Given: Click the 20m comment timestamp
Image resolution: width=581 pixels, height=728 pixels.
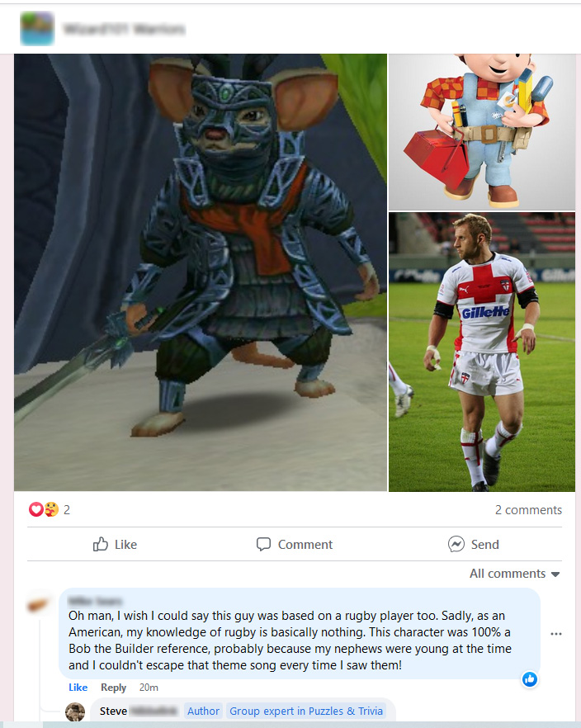Looking at the screenshot, I should tap(149, 688).
